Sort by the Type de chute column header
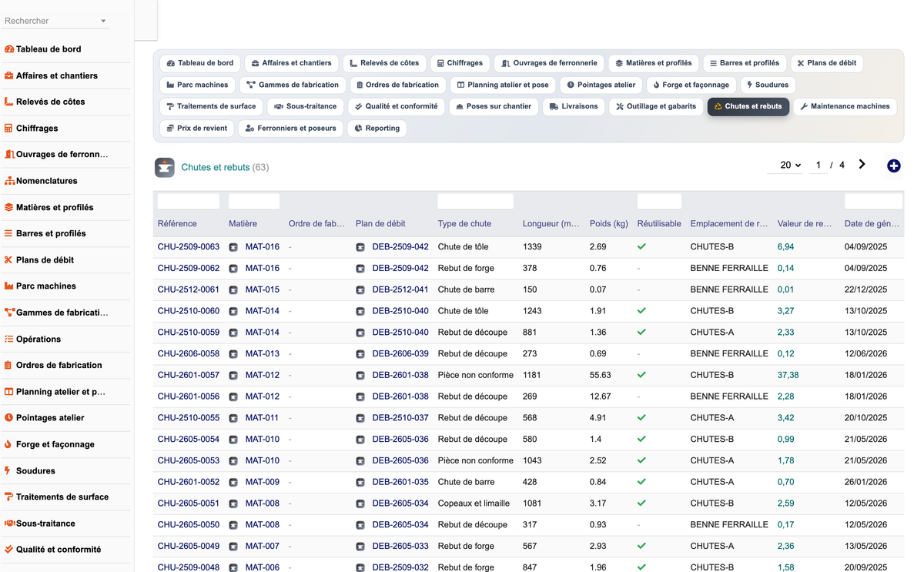 point(464,224)
